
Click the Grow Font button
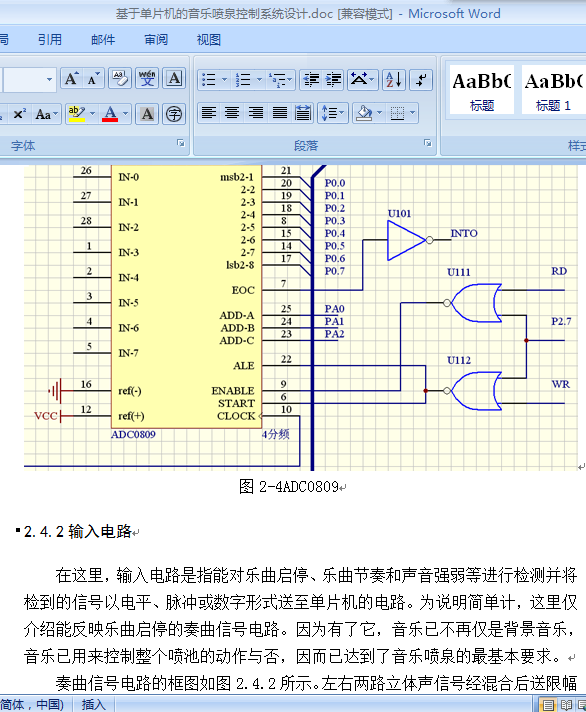[71, 79]
